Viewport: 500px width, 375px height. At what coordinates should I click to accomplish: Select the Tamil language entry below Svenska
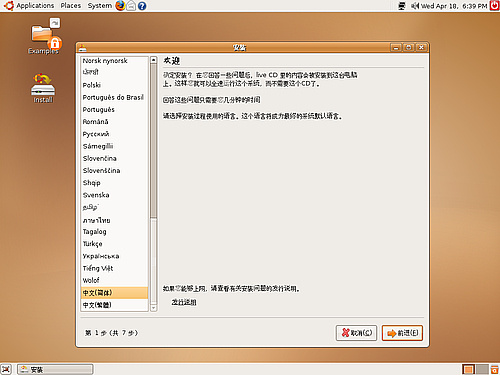[x=114, y=207]
